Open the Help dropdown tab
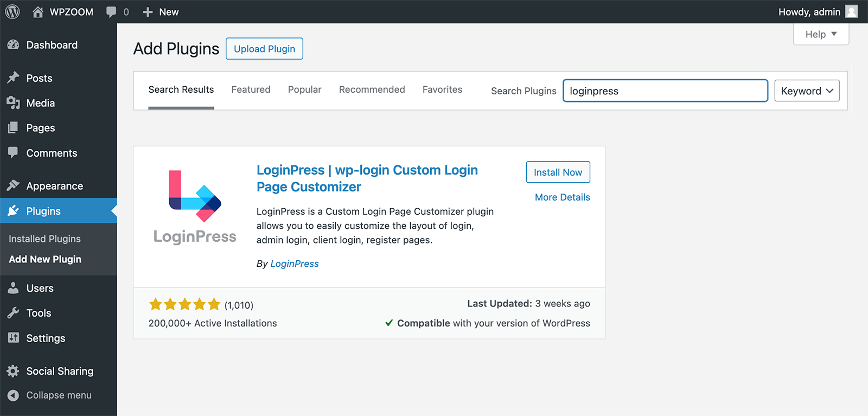Viewport: 868px width, 416px height. (821, 34)
